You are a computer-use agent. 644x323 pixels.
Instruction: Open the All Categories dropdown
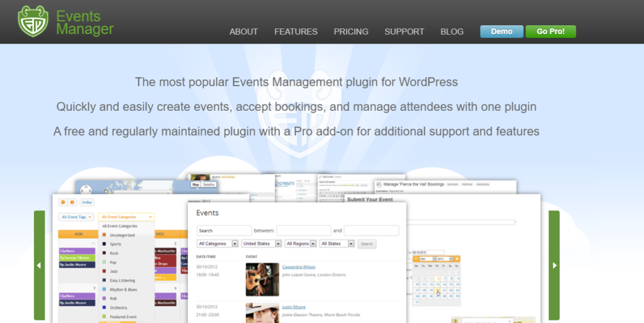coord(217,244)
